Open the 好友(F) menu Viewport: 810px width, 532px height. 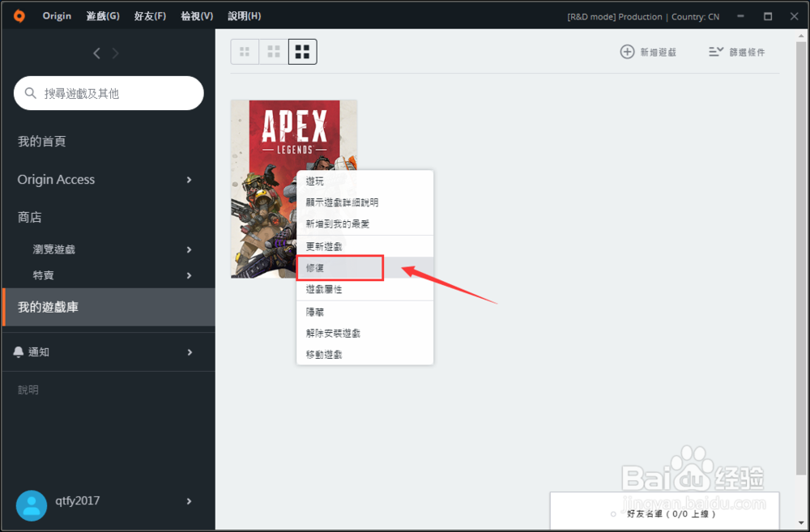point(150,16)
